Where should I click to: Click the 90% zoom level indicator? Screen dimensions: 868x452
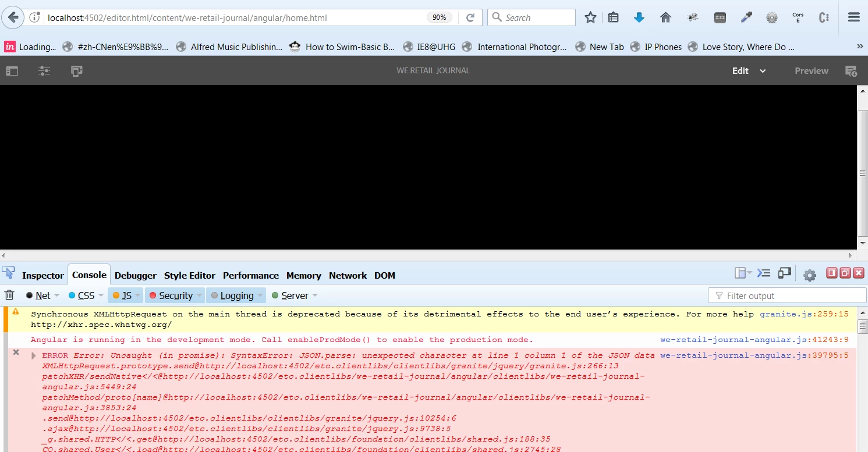click(440, 17)
